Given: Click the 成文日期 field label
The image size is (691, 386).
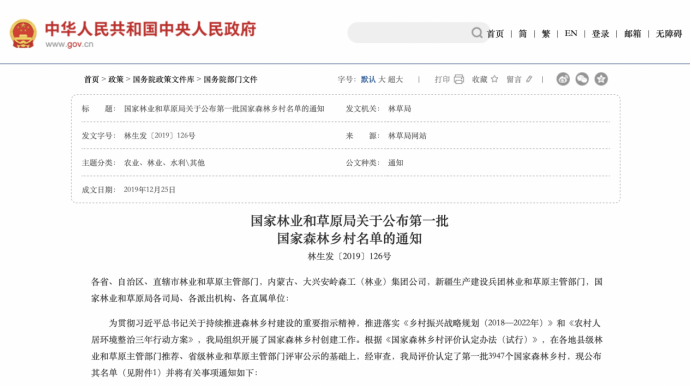Looking at the screenshot, I should (99, 190).
